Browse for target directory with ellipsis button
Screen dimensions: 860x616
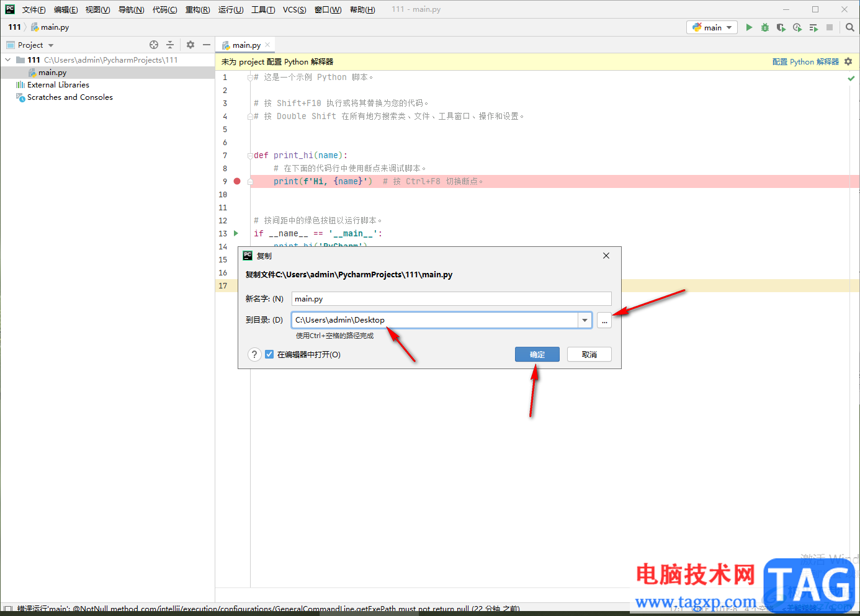pos(604,320)
